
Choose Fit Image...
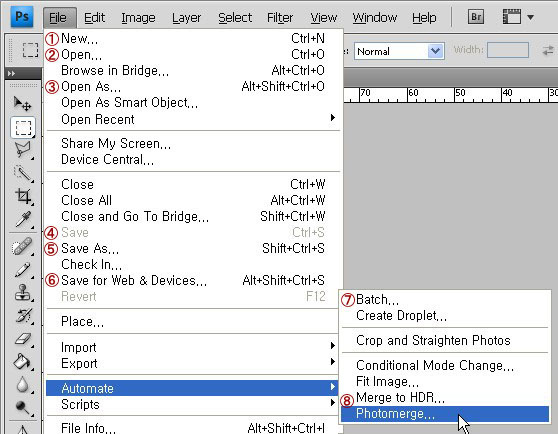(x=445, y=381)
